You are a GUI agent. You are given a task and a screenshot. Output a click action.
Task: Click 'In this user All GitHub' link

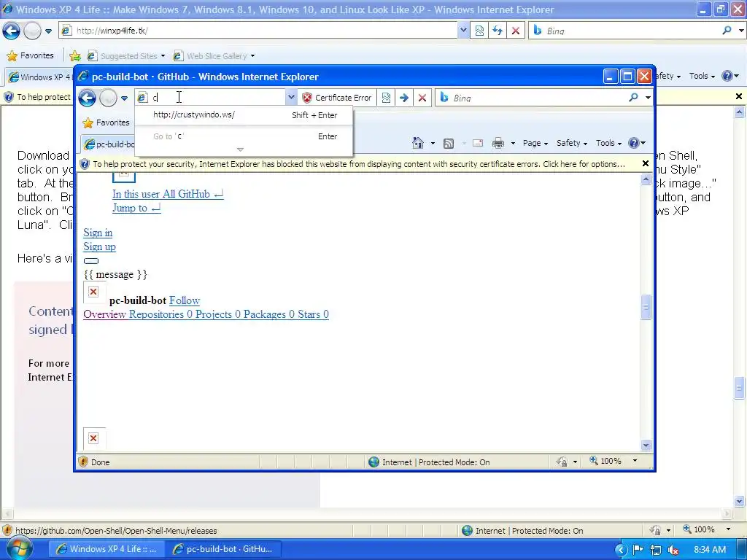click(x=168, y=194)
